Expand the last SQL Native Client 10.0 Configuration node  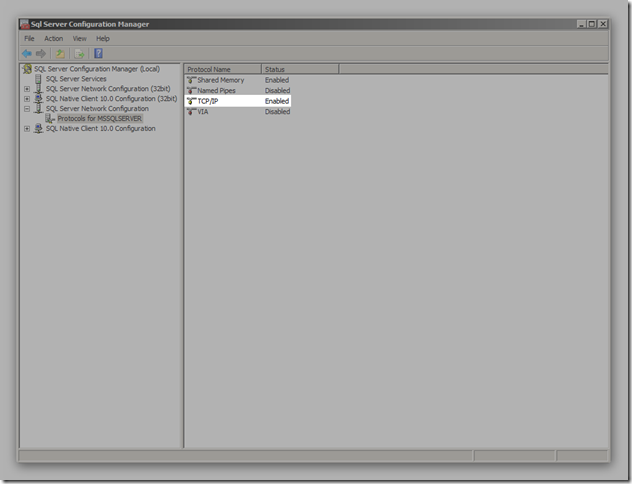(x=27, y=129)
